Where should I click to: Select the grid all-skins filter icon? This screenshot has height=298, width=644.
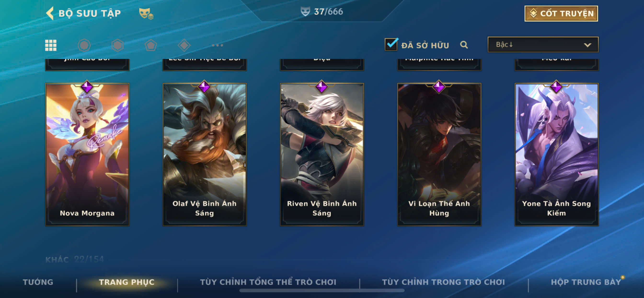tap(51, 45)
